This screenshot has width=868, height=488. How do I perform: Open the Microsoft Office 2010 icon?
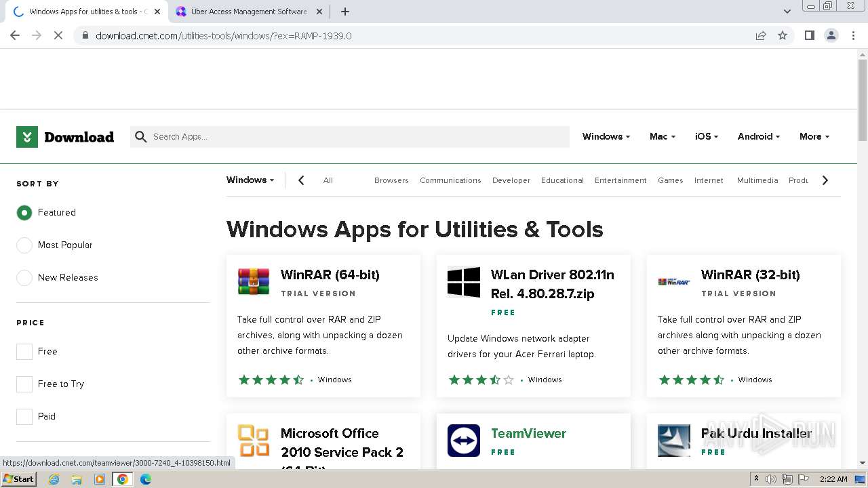click(254, 441)
